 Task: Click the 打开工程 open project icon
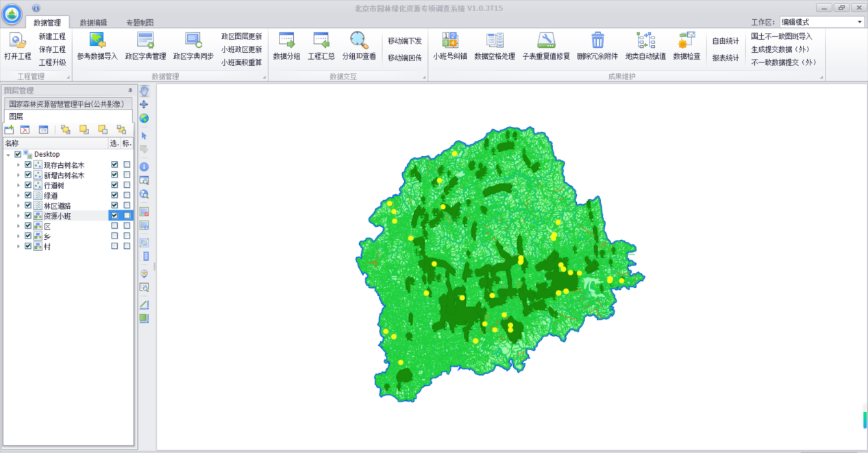(x=17, y=41)
